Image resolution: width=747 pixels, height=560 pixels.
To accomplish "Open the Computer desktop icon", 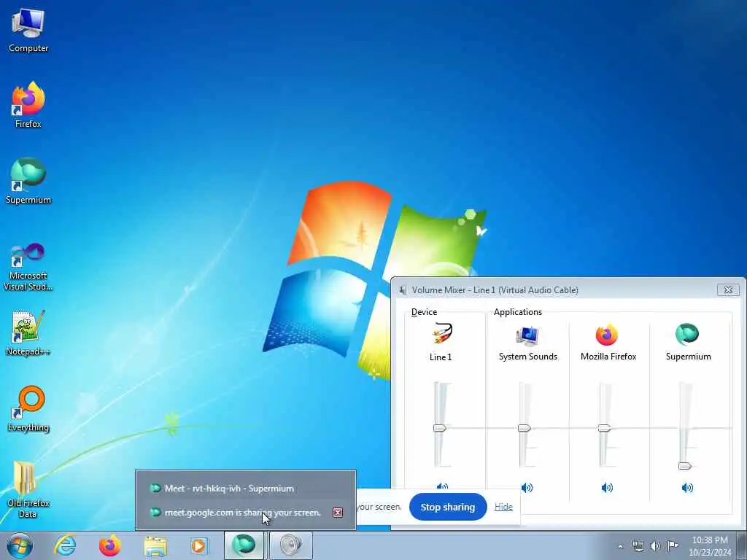I will click(x=28, y=30).
